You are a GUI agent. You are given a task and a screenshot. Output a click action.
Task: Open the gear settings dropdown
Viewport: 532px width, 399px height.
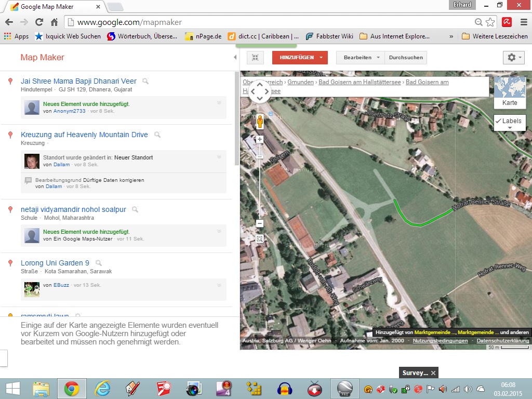(x=514, y=58)
